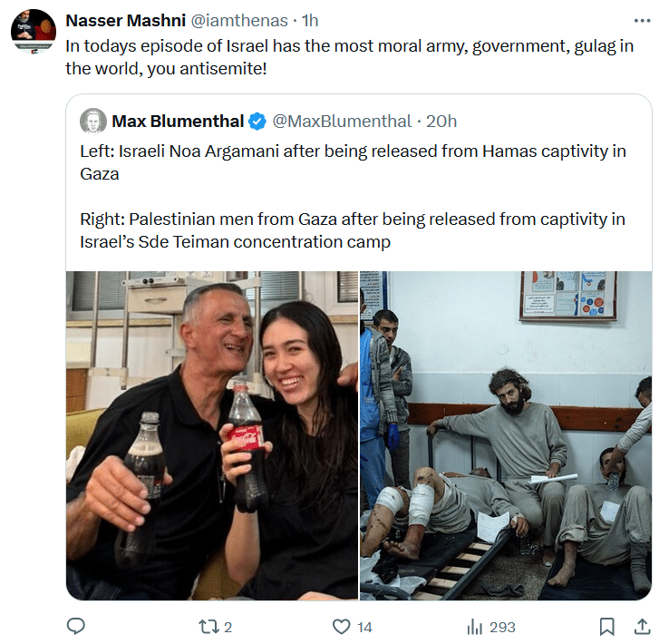Open the 20h quoted post timestamp
This screenshot has width=659, height=644.
pyautogui.click(x=441, y=122)
